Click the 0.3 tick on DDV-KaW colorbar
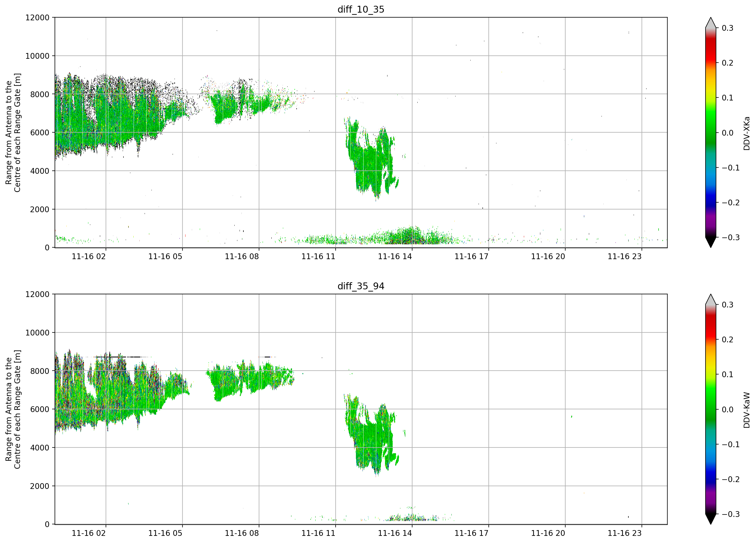Image resolution: width=756 pixels, height=543 pixels. pos(727,305)
